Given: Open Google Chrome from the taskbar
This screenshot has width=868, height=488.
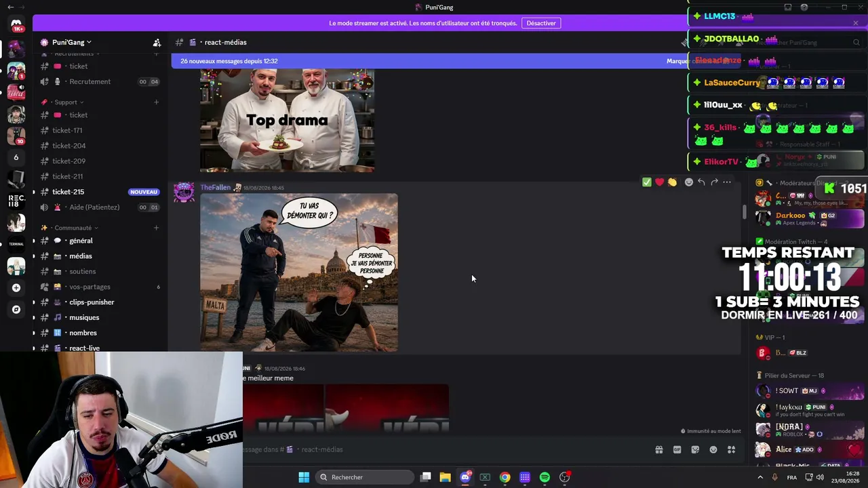Looking at the screenshot, I should [505, 477].
